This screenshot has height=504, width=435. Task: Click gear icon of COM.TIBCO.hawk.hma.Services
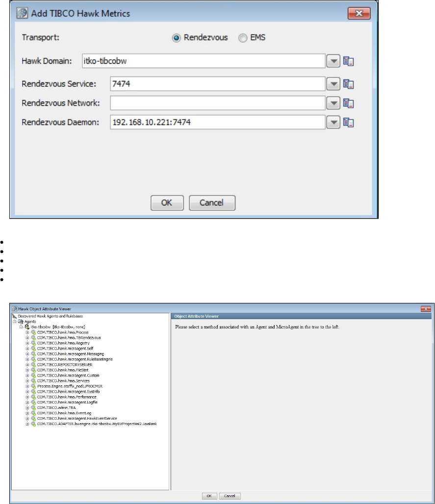pyautogui.click(x=33, y=381)
